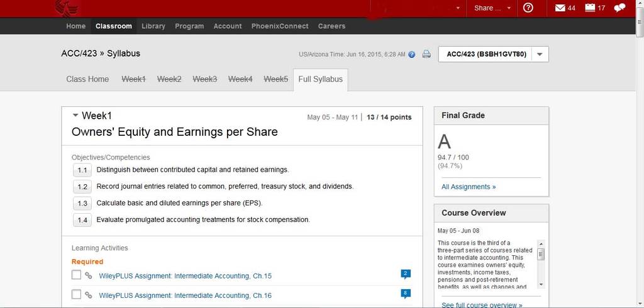
Task: Click the 13 / 14 points text
Action: click(x=389, y=117)
